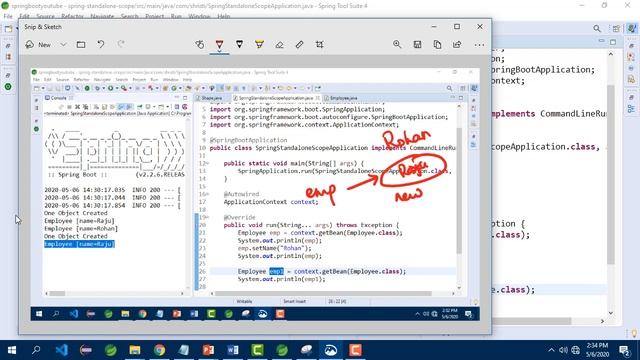The image size is (640, 360).
Task: Click the magnifier search icon in Spring Tool Suite
Action: click(x=597, y=29)
